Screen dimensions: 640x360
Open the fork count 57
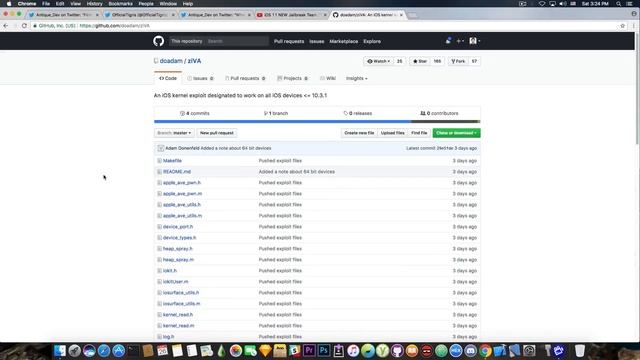tap(474, 61)
